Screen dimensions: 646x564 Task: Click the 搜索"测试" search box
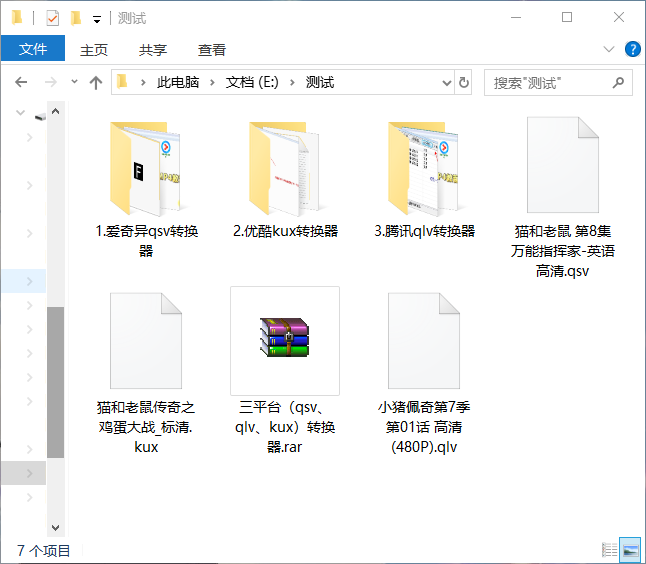tap(558, 83)
